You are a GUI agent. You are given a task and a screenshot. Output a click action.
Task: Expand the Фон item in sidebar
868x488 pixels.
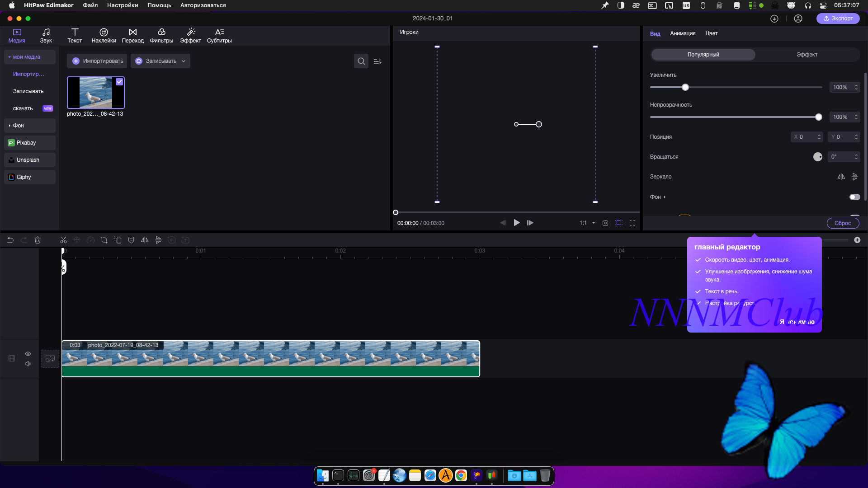(x=18, y=126)
